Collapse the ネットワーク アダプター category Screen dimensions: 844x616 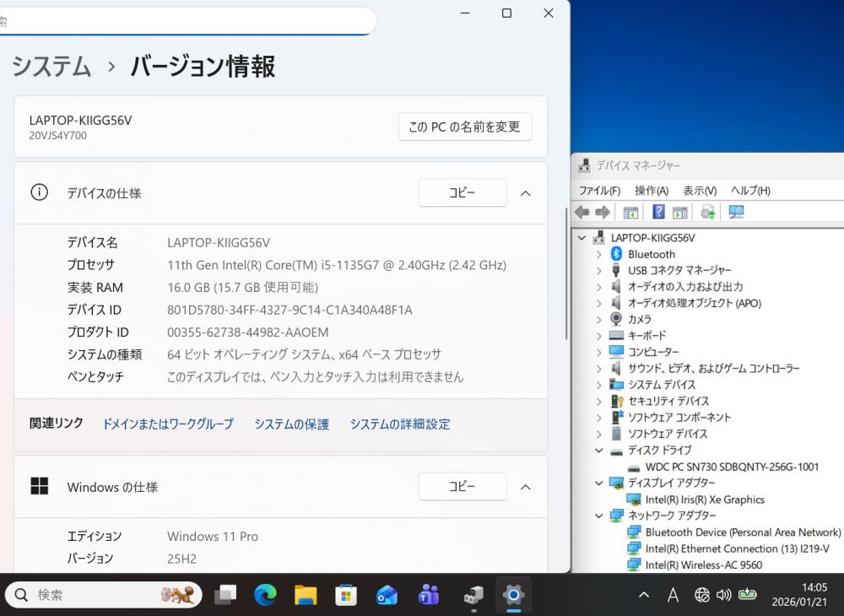[598, 516]
